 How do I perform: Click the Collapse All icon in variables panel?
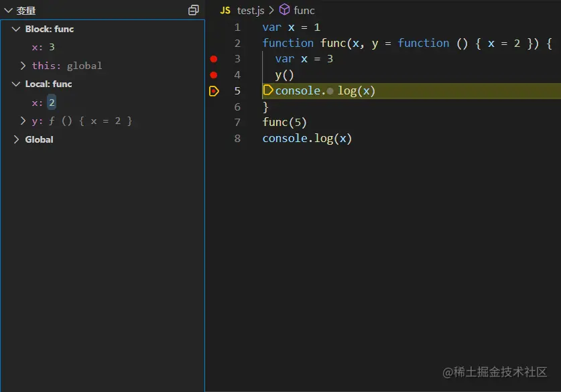tap(194, 10)
